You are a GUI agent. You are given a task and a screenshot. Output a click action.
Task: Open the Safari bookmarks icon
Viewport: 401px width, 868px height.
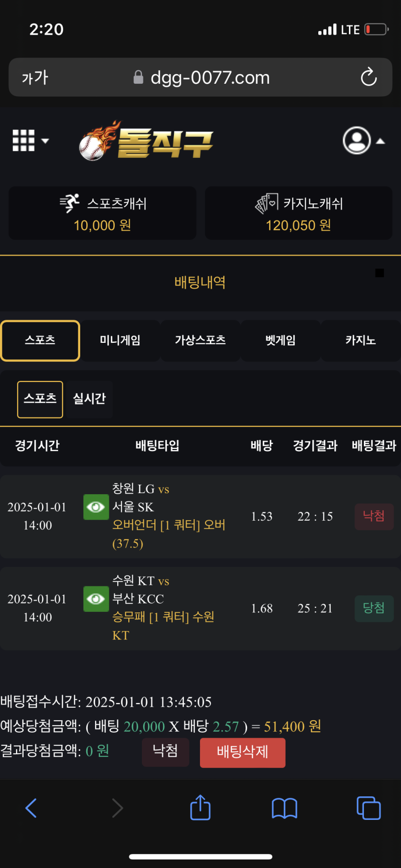click(x=284, y=808)
